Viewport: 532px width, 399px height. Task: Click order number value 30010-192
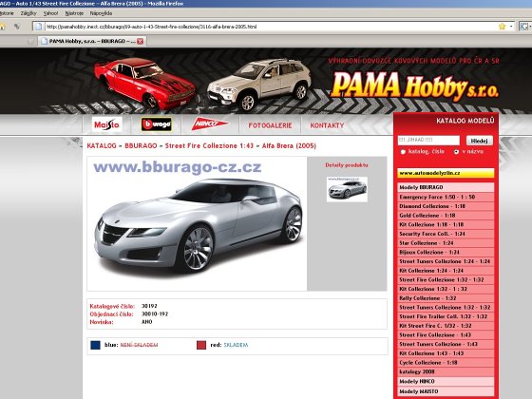pyautogui.click(x=155, y=314)
